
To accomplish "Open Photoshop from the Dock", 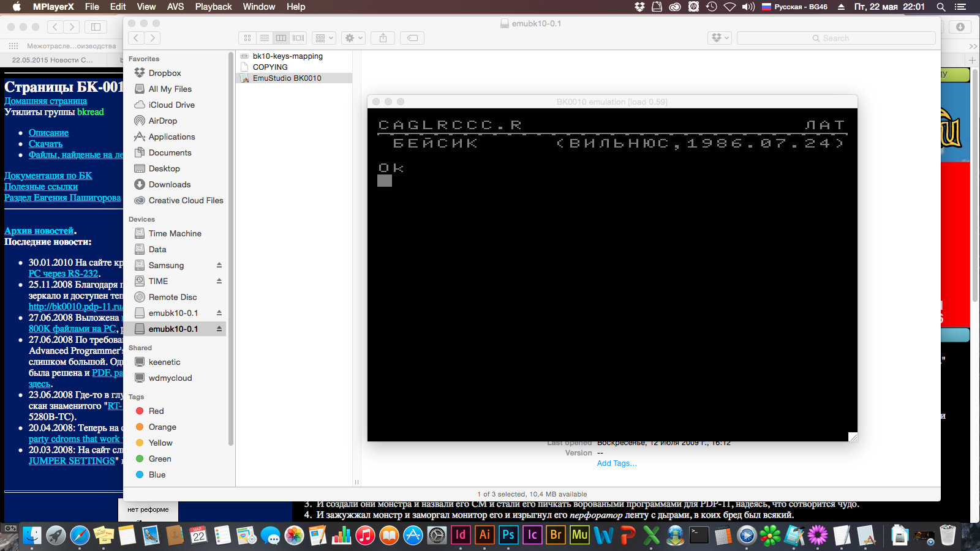I will coord(508,536).
